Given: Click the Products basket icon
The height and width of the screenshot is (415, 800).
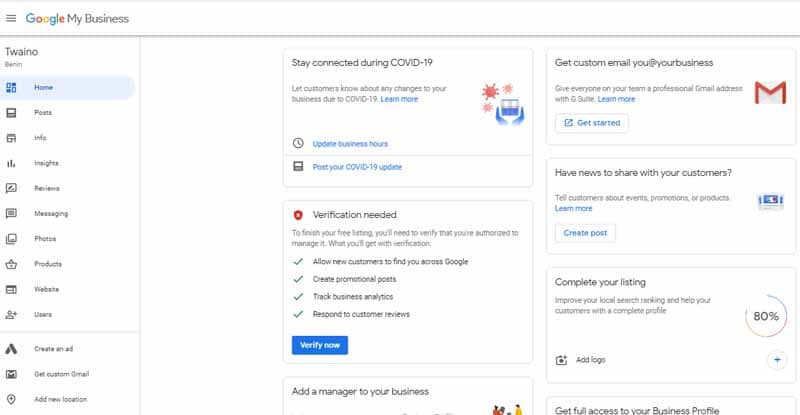Looking at the screenshot, I should (x=11, y=264).
